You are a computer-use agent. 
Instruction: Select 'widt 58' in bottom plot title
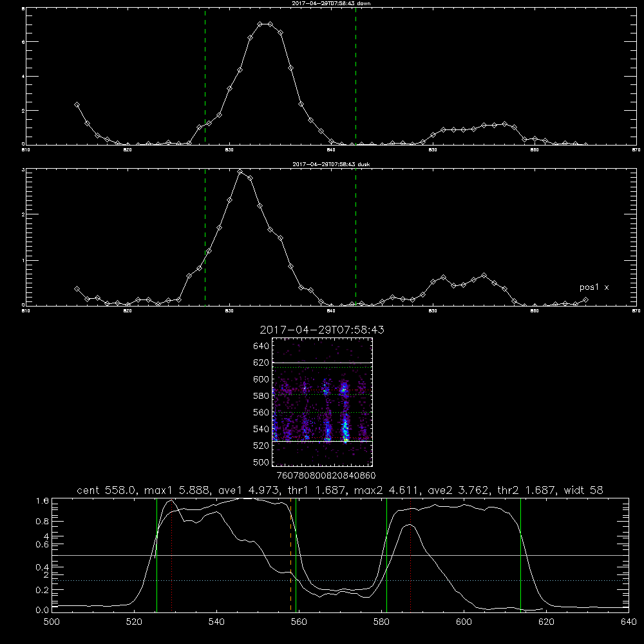tap(583, 490)
